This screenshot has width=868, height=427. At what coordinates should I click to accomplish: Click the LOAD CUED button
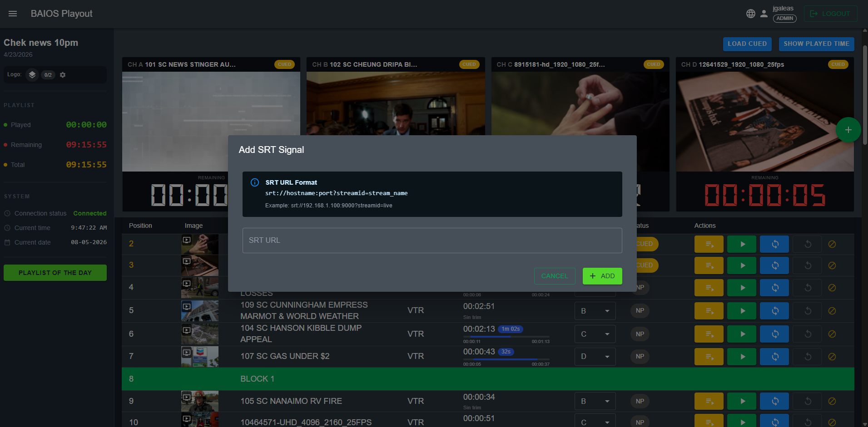[747, 44]
